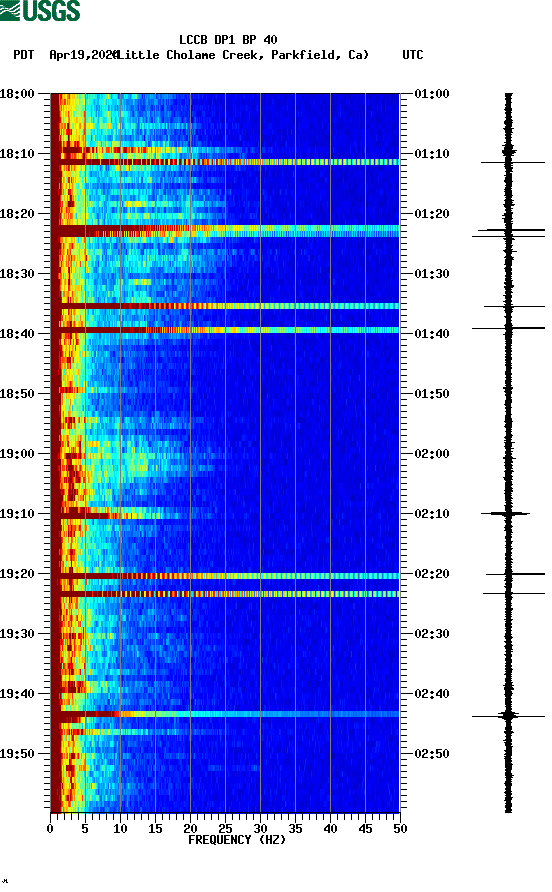Click the 19:50 PDT time label

(x=17, y=754)
